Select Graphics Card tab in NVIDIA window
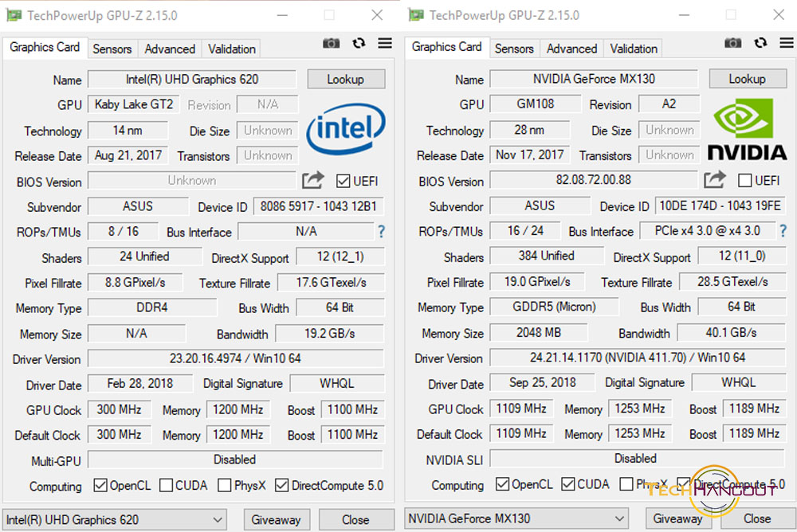Image resolution: width=797 pixels, height=532 pixels. point(447,47)
